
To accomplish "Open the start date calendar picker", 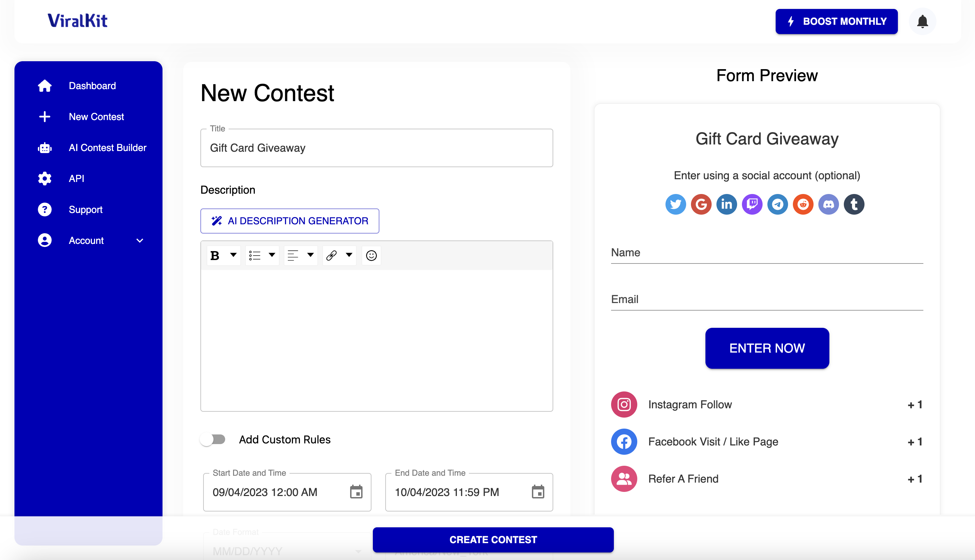I will point(356,492).
